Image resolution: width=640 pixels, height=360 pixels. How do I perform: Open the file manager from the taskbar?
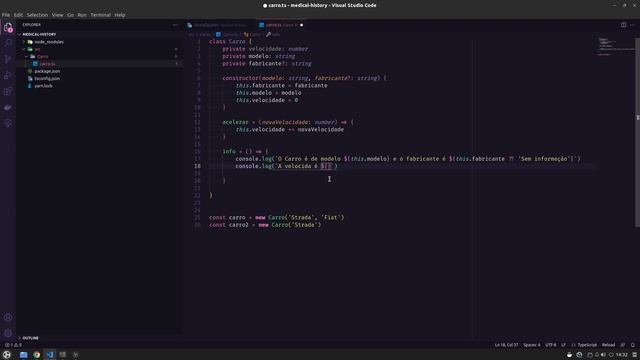pyautogui.click(x=24, y=355)
